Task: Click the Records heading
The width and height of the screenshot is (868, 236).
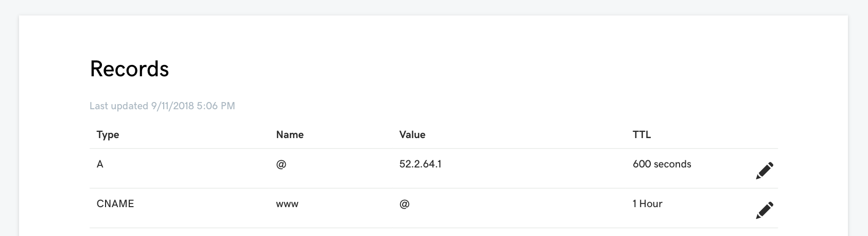Action: pos(129,69)
